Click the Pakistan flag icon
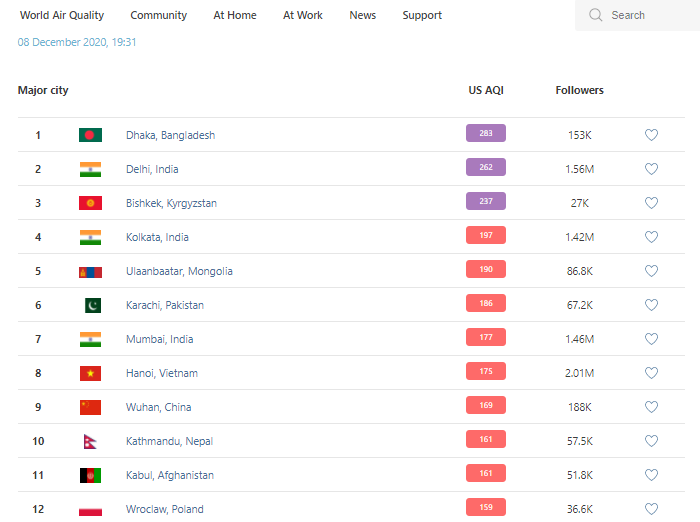The height and width of the screenshot is (522, 700). click(x=90, y=305)
